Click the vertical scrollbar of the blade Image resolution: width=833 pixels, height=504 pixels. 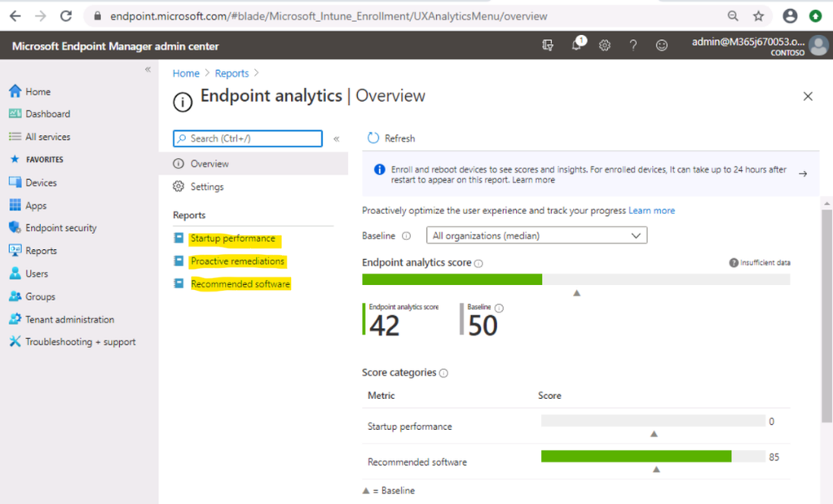click(x=826, y=316)
